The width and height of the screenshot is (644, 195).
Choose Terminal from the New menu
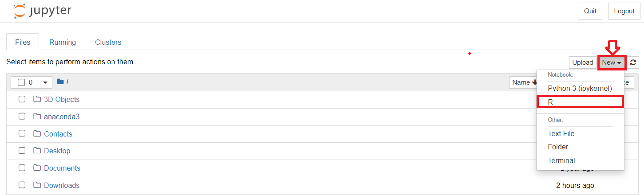tap(561, 160)
